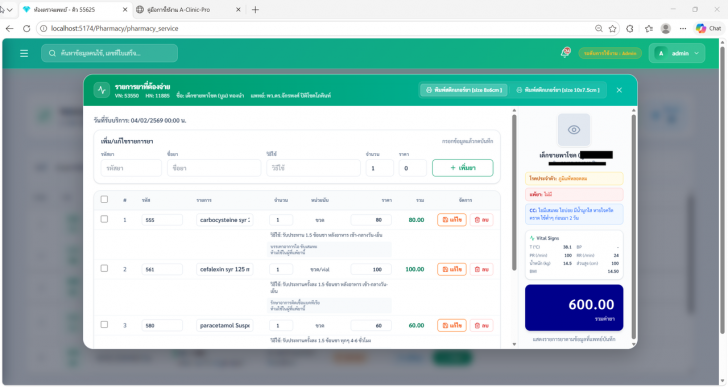Open the hamburger sidebar menu
The width and height of the screenshot is (728, 387).
24,53
